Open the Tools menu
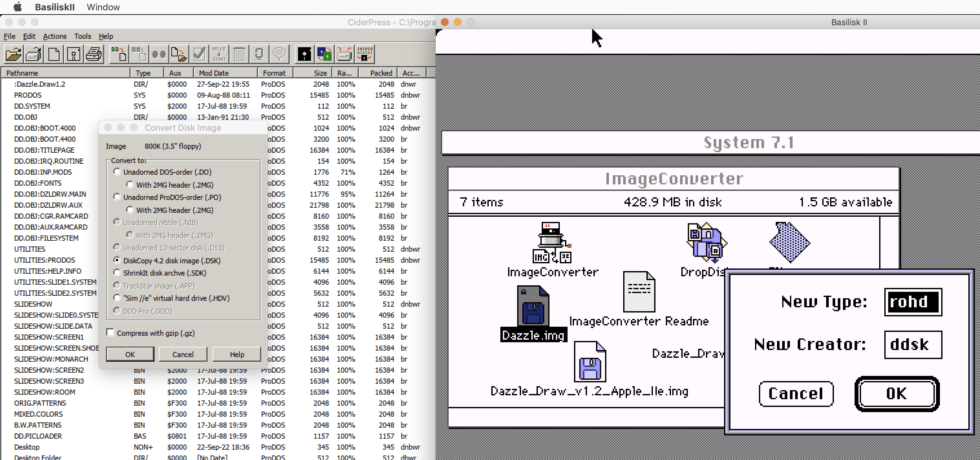 [82, 36]
